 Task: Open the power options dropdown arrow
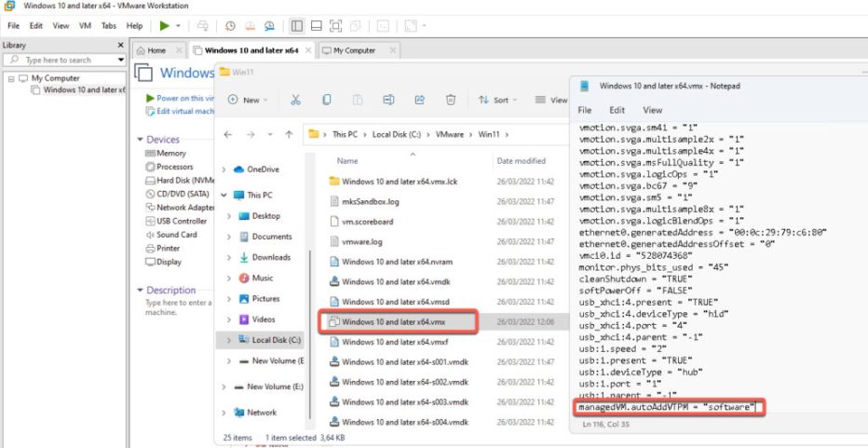pyautogui.click(x=178, y=26)
